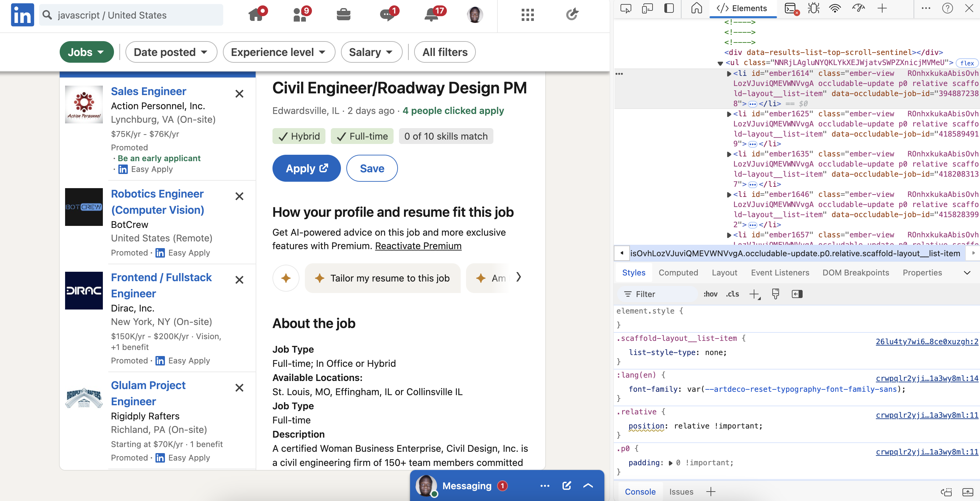Open DevTools Welcome home icon
The image size is (980, 501).
point(697,8)
